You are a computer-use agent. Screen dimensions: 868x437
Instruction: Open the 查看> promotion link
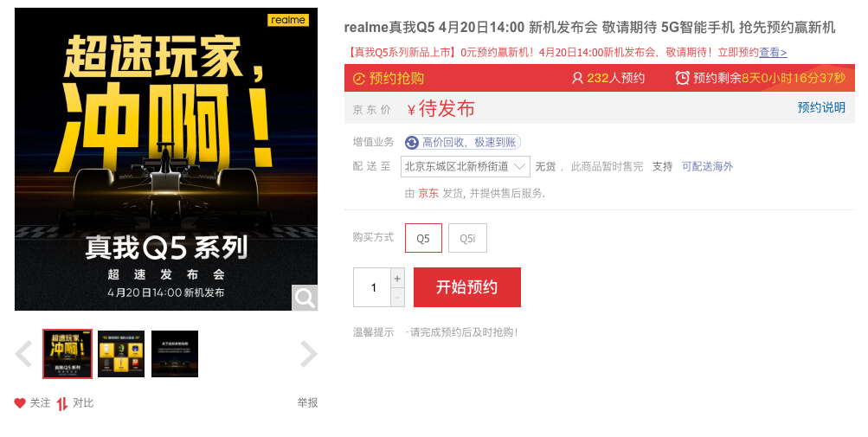tap(773, 52)
